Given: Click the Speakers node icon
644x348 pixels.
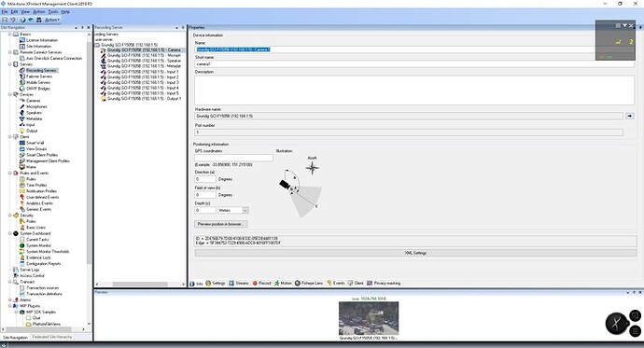Looking at the screenshot, I should click(x=22, y=113).
